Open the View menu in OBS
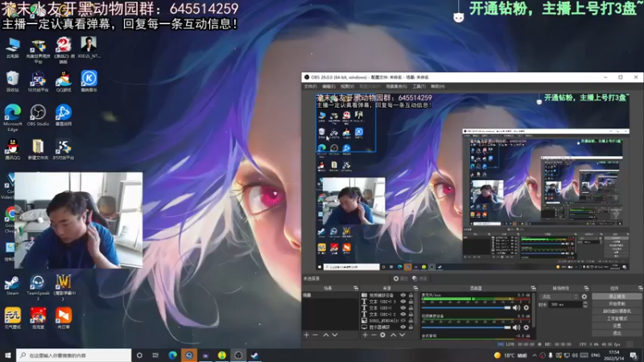644x362 pixels. click(x=347, y=87)
